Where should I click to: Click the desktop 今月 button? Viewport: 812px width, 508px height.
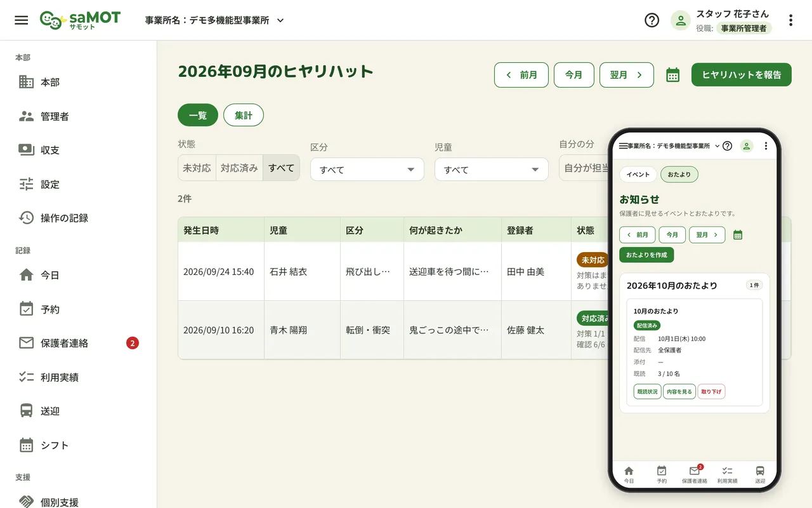click(574, 75)
